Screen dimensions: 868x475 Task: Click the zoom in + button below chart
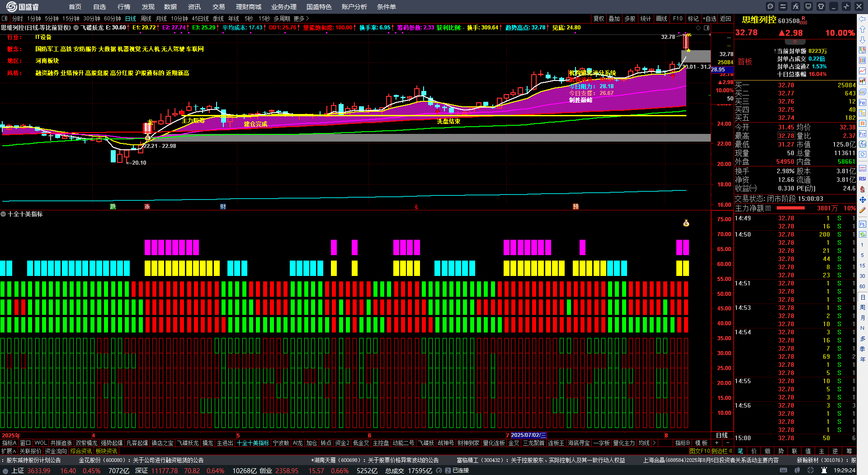pos(717,443)
